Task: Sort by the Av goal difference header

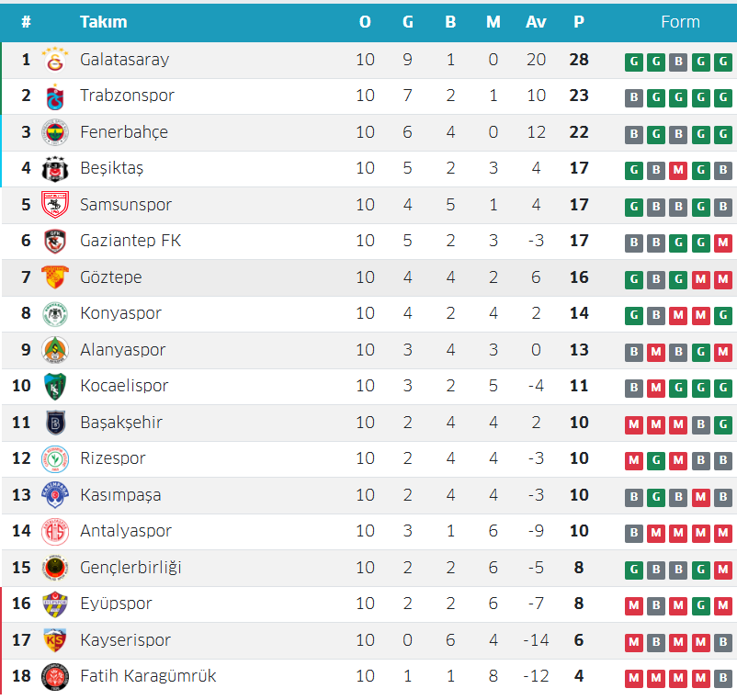Action: [x=536, y=22]
